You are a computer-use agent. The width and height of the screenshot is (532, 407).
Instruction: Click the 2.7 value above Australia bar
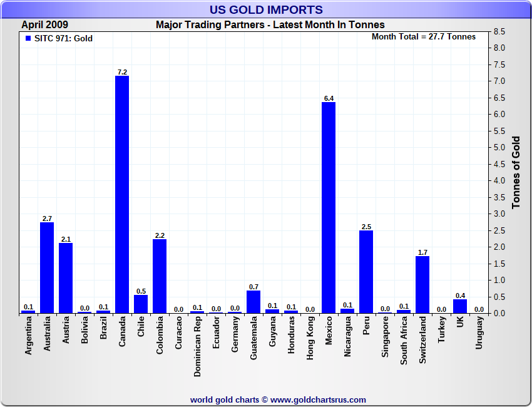pos(47,219)
